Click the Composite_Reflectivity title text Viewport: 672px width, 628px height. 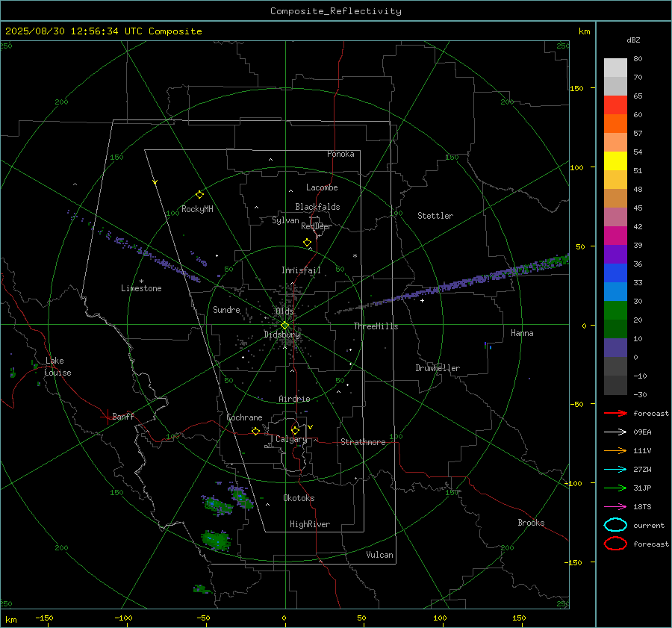[x=336, y=11]
